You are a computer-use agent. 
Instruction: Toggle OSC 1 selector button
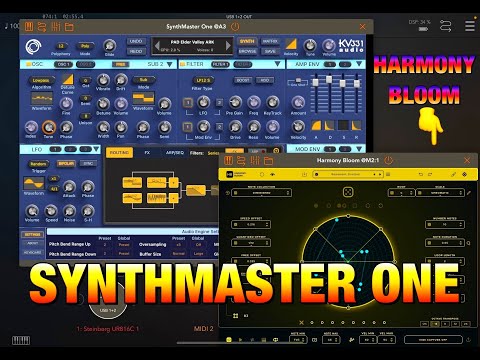[x=63, y=64]
